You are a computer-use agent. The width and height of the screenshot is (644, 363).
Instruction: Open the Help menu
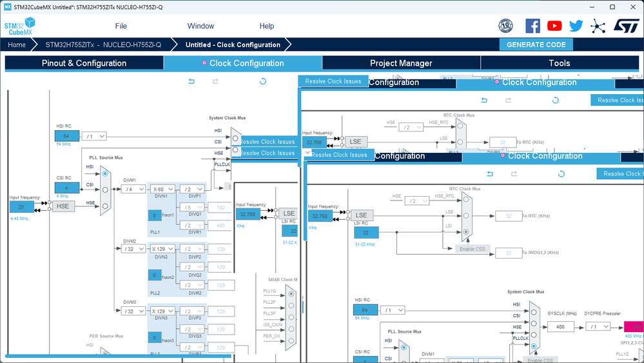[266, 26]
